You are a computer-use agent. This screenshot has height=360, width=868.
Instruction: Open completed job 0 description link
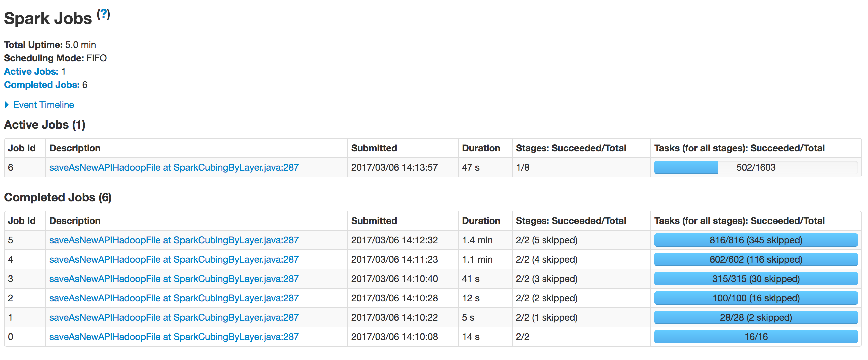pos(173,336)
